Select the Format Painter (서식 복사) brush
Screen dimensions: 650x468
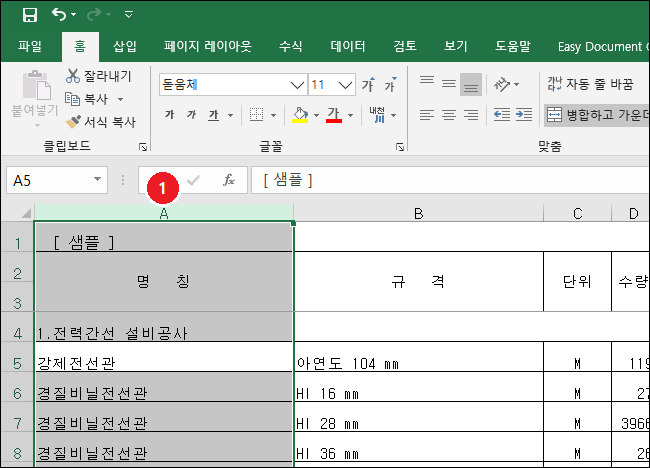[x=101, y=122]
